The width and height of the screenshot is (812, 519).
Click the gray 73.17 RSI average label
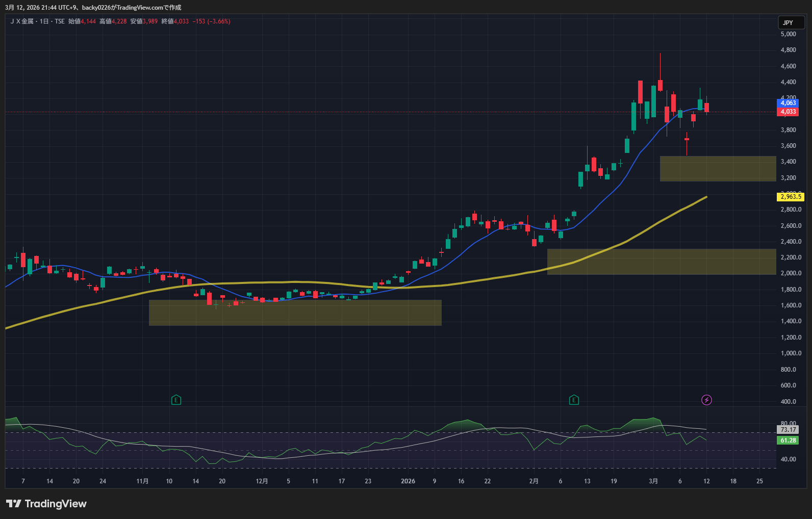pos(788,430)
